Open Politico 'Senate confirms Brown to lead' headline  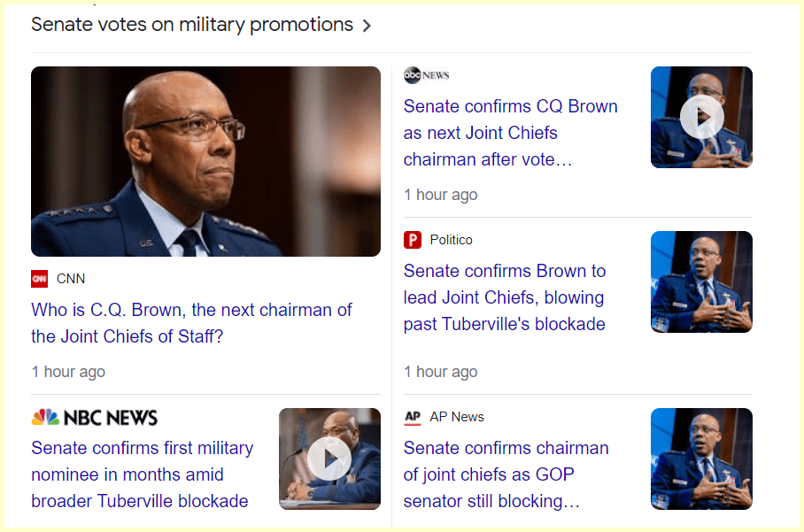pos(505,297)
